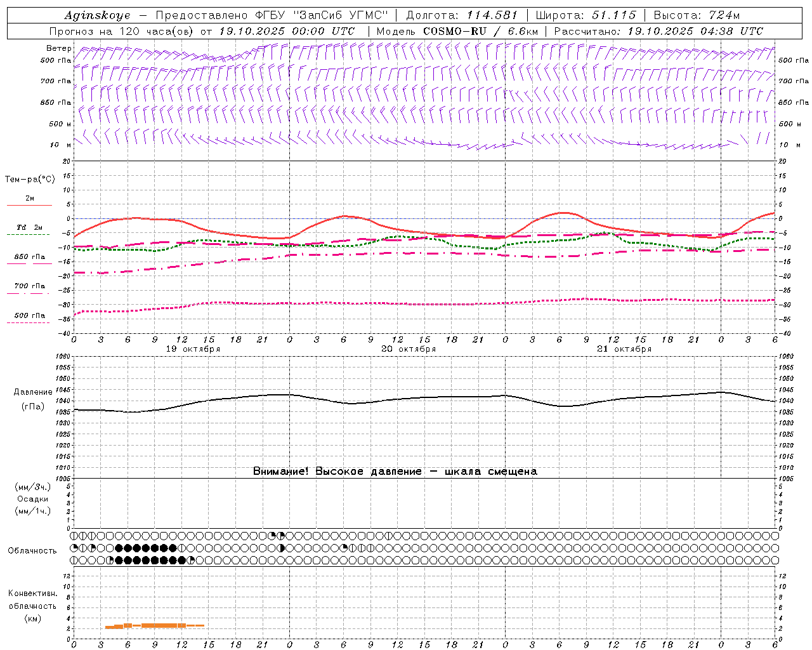Screen dimensions: 812x650
Task: Click the orange convective cloud bar
Action: click(x=155, y=626)
